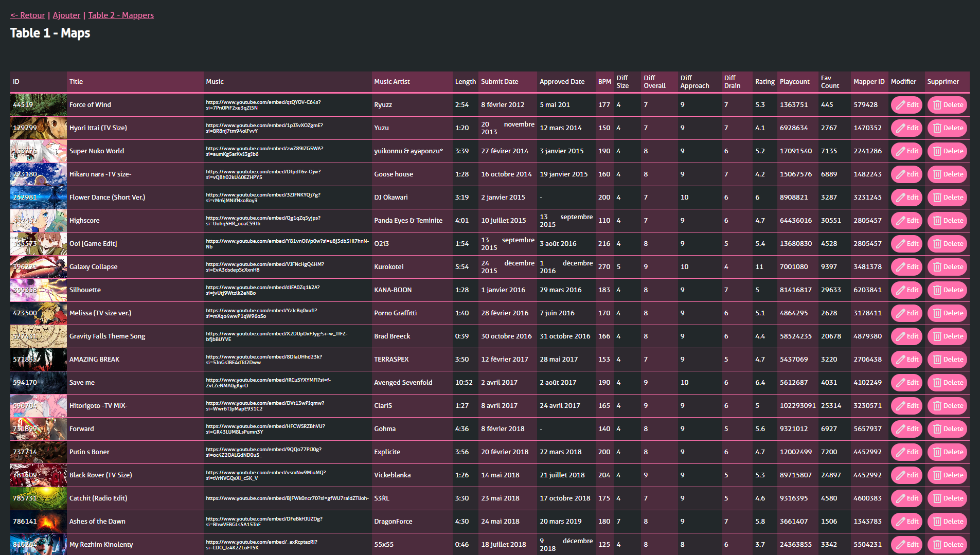
Task: Click pencil icon for Flower Dance row
Action: point(900,198)
